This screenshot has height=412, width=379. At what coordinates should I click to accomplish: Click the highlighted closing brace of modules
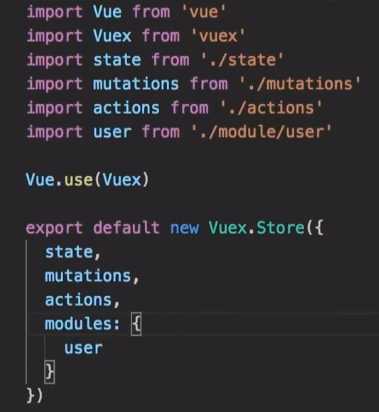click(50, 372)
